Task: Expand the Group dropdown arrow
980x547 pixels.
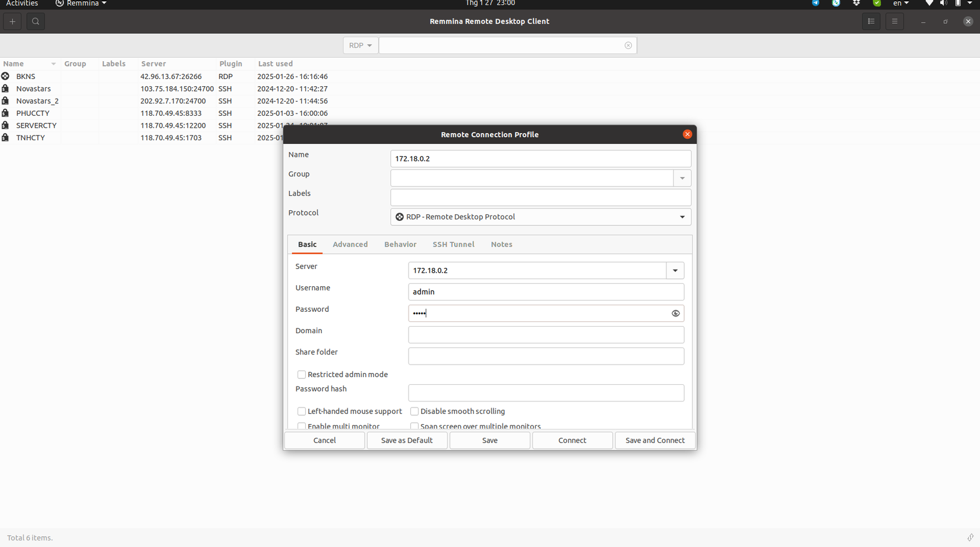Action: point(682,178)
